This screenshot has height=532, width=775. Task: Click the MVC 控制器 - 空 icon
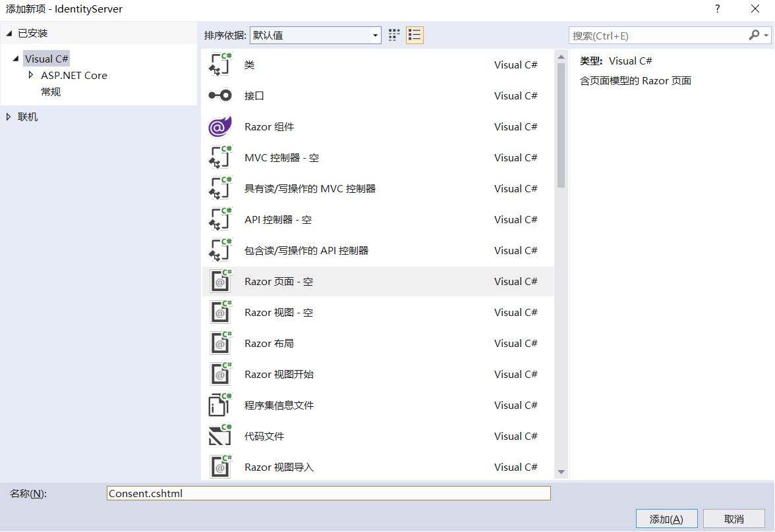tap(220, 157)
